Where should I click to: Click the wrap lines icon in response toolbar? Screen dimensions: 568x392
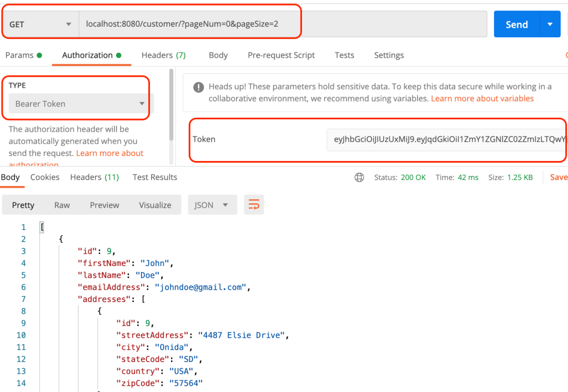pyautogui.click(x=254, y=205)
